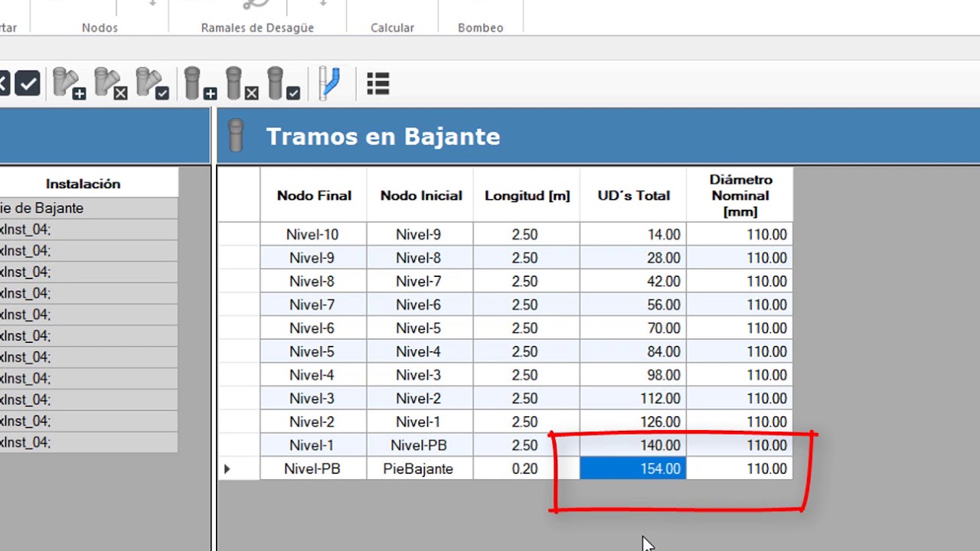Click the add downpipe section icon
The width and height of the screenshot is (980, 551).
coord(201,84)
